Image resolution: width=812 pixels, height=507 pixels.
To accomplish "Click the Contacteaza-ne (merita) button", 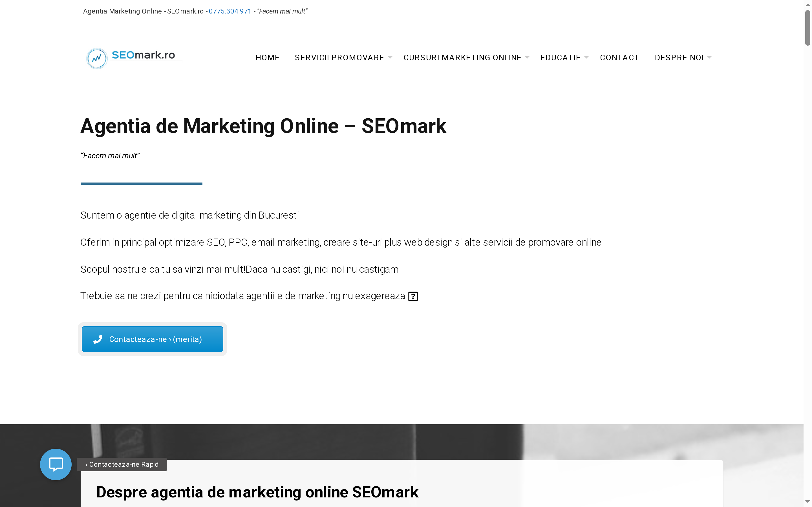I will 152,339.
